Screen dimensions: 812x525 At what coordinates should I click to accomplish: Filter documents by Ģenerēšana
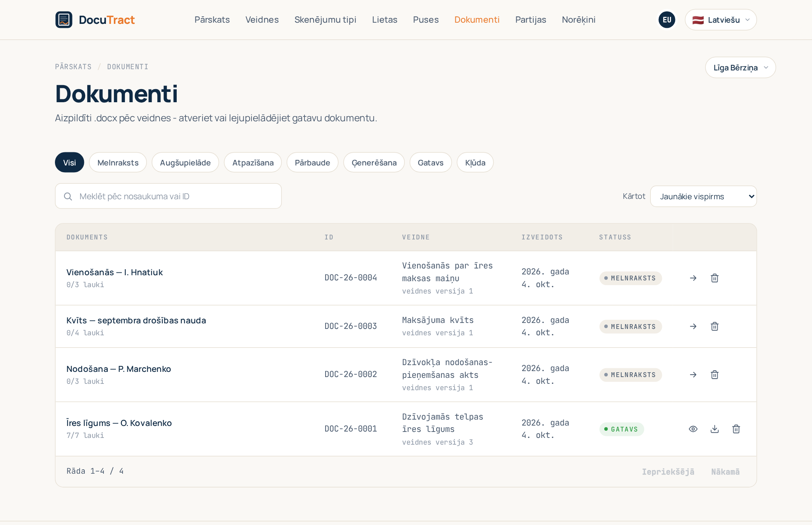(x=374, y=162)
